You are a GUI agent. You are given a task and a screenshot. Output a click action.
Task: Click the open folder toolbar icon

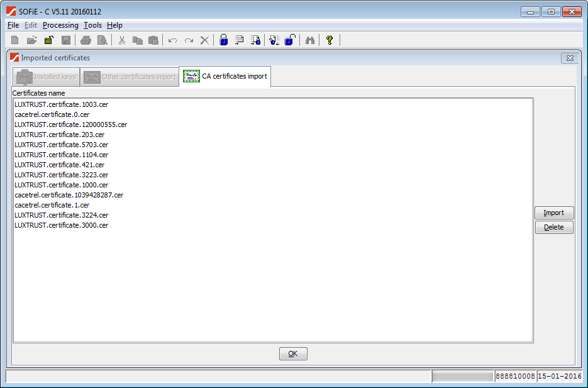click(x=31, y=40)
